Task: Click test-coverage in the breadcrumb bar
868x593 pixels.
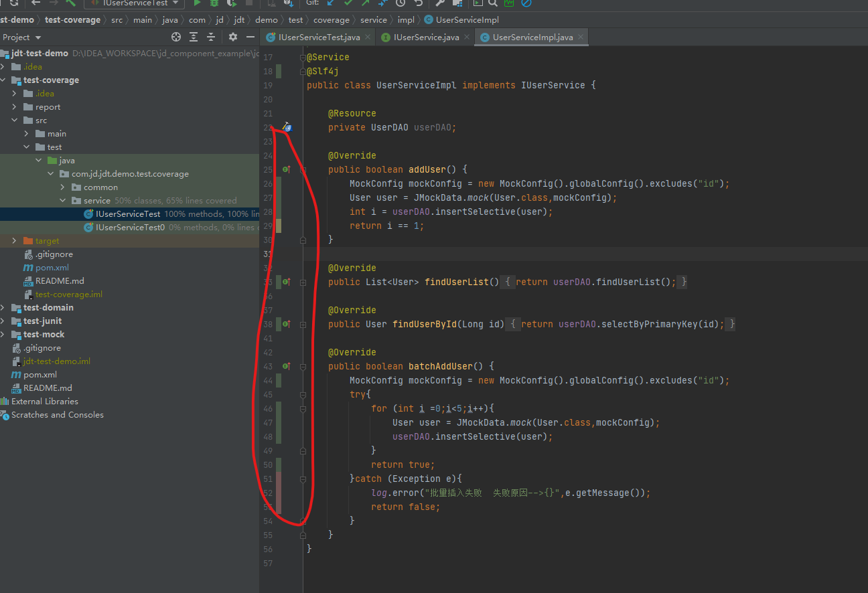Action: click(72, 20)
